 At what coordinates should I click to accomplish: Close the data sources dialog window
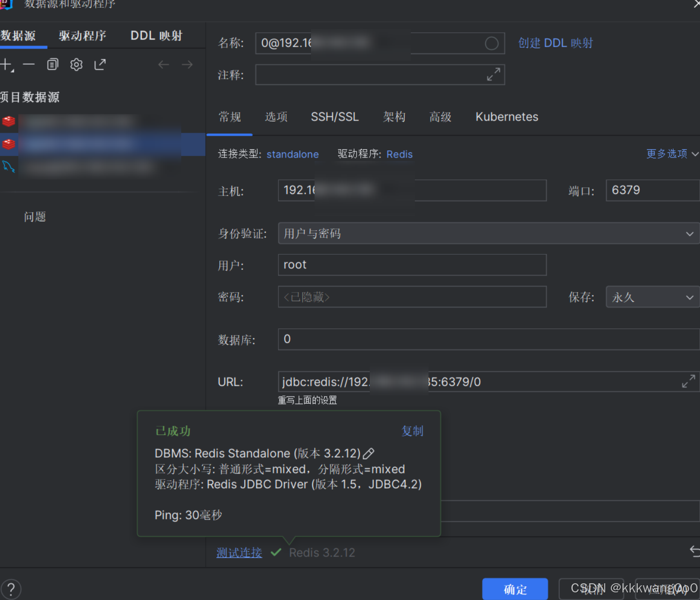pos(696,4)
